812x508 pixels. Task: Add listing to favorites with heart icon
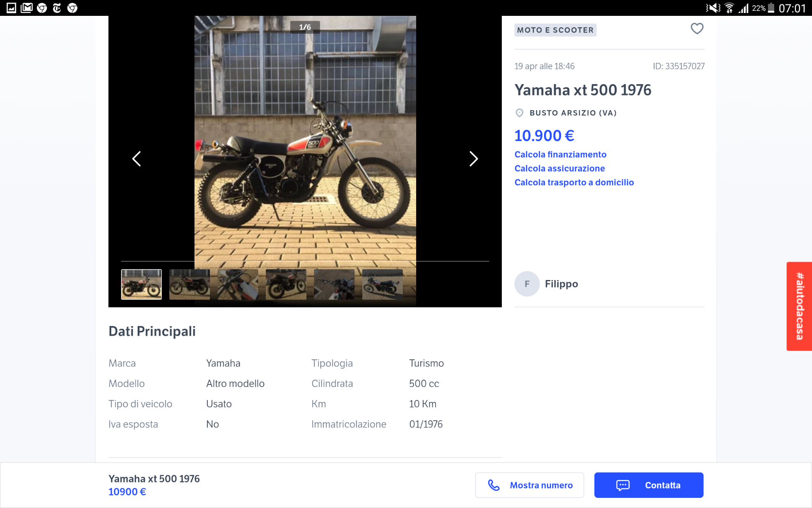697,29
